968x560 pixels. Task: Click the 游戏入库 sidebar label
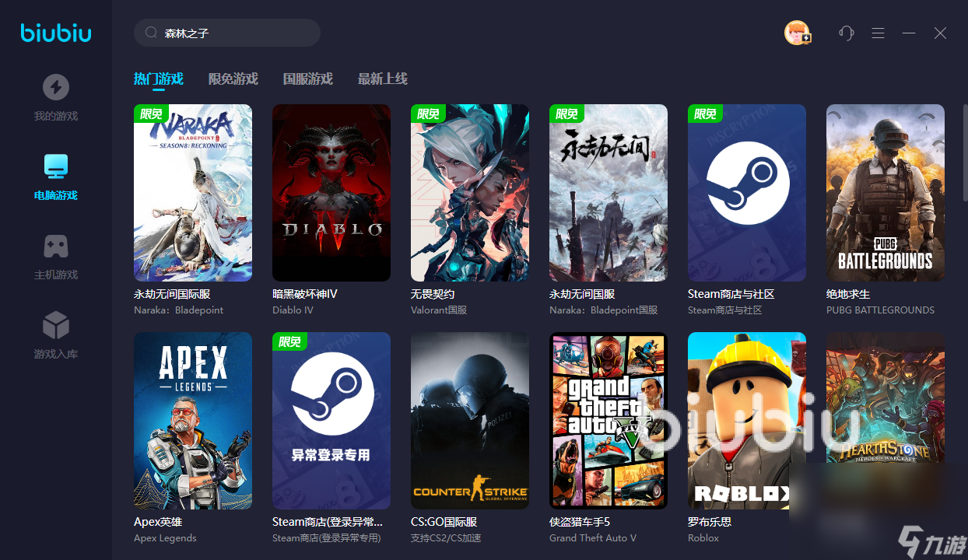pyautogui.click(x=56, y=354)
